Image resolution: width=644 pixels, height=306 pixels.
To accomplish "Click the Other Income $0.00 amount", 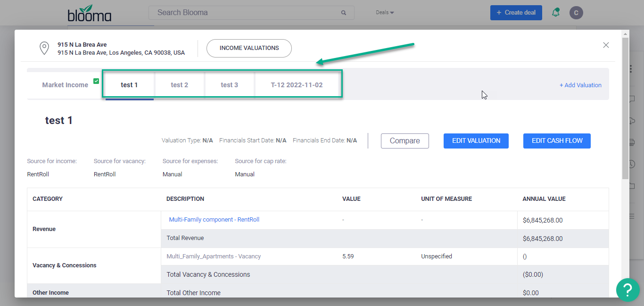I will pos(531,293).
